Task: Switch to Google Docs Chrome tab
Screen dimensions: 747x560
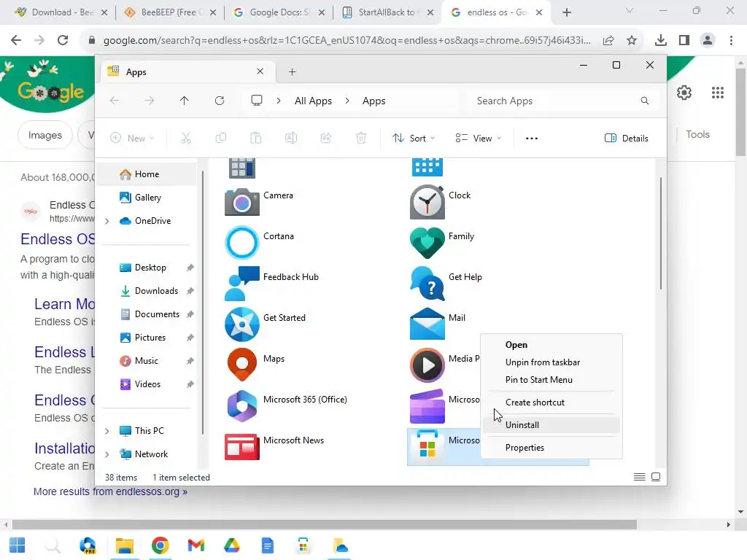Action: (279, 12)
